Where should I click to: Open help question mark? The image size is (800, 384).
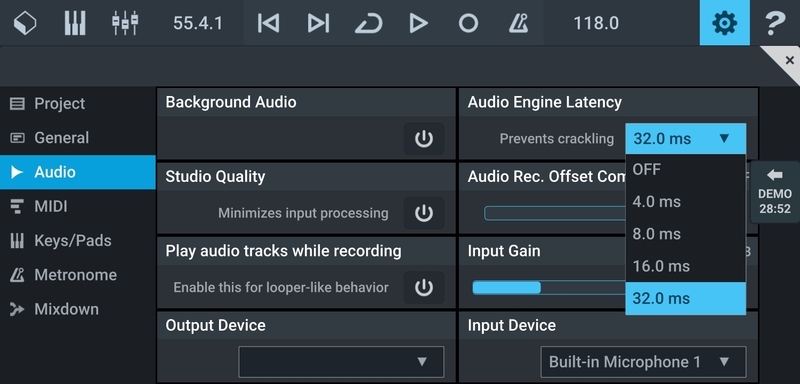coord(775,23)
